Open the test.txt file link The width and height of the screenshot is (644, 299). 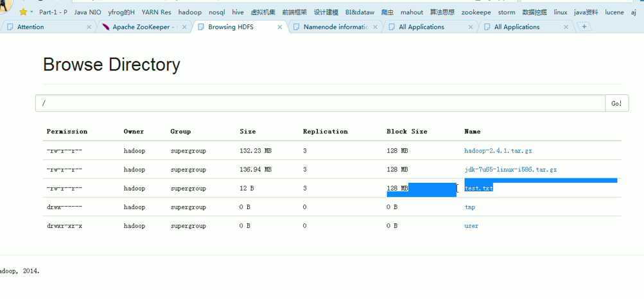click(478, 188)
